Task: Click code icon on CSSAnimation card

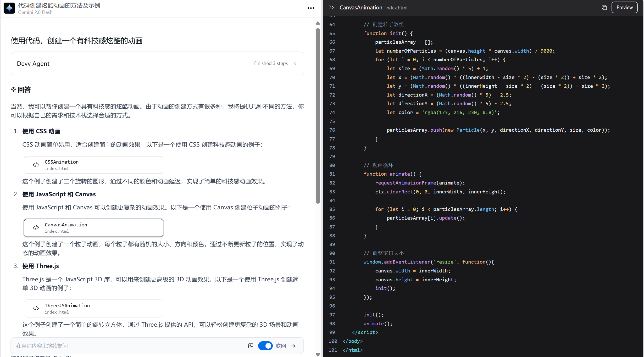Action: [36, 165]
